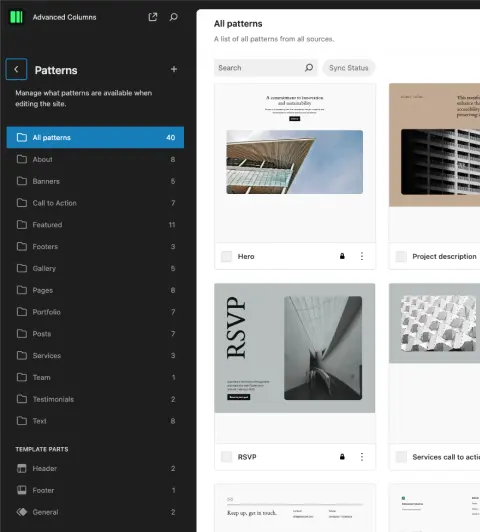Open the Featured patterns category
The height and width of the screenshot is (532, 480).
click(95, 225)
